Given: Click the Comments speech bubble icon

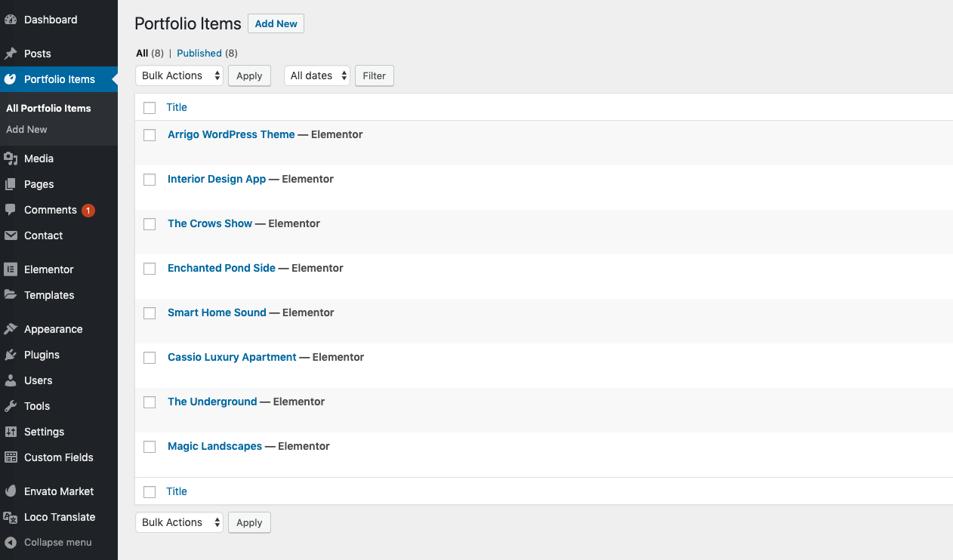Looking at the screenshot, I should [x=11, y=210].
